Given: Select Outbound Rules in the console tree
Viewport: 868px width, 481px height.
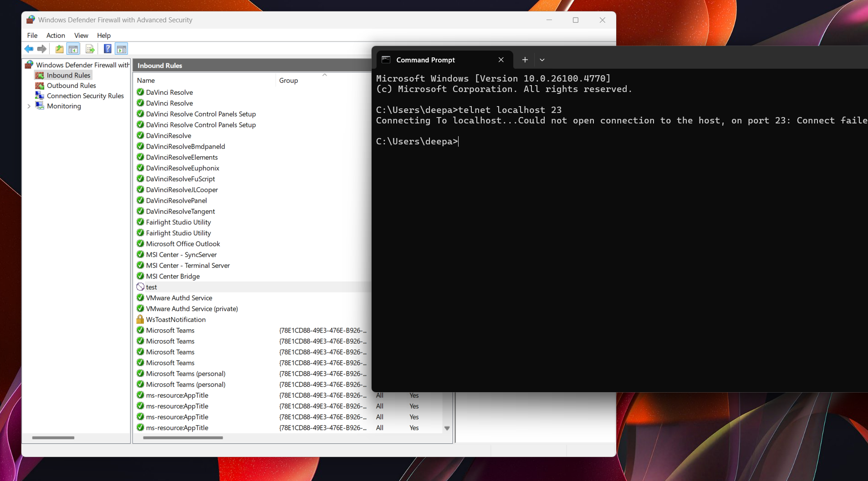Looking at the screenshot, I should click(x=71, y=86).
